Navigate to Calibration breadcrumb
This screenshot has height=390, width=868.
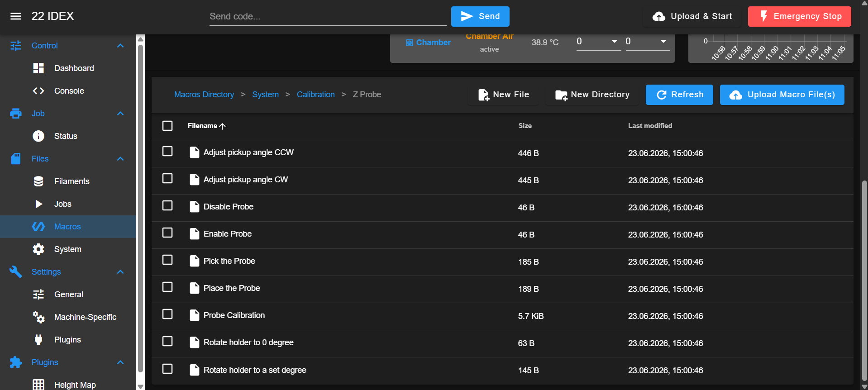(316, 95)
